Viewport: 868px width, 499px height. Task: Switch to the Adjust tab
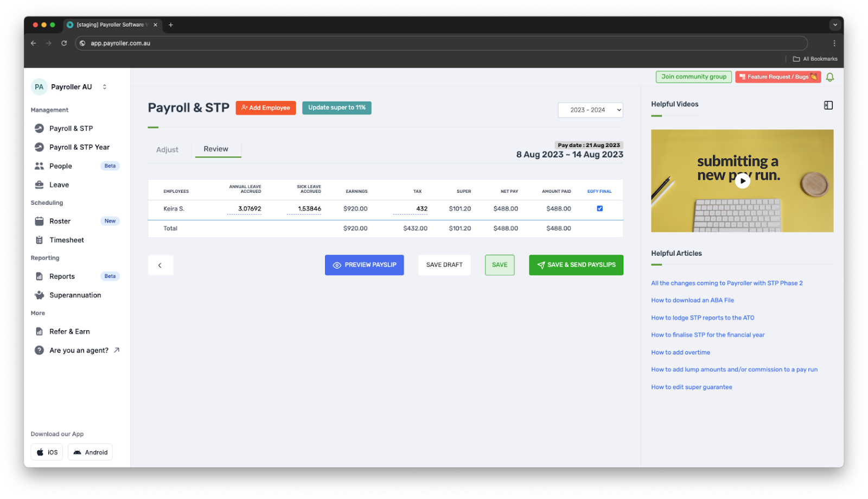pyautogui.click(x=167, y=149)
